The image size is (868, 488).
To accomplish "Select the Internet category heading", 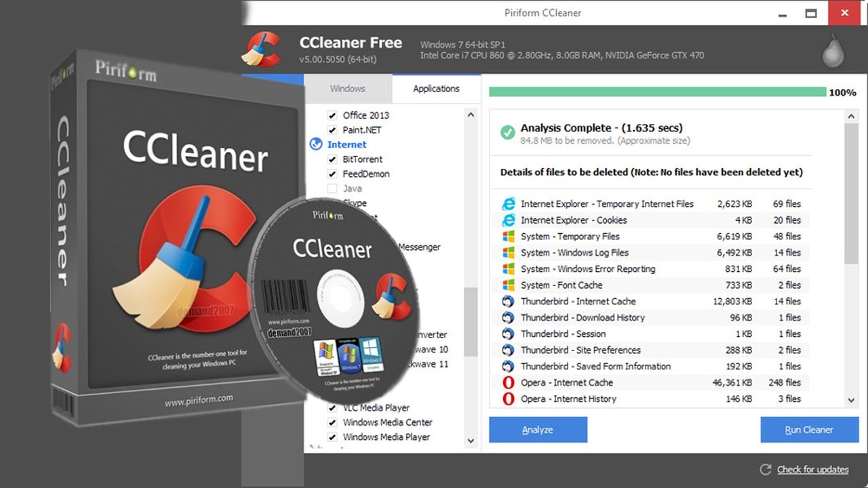I will 347,144.
